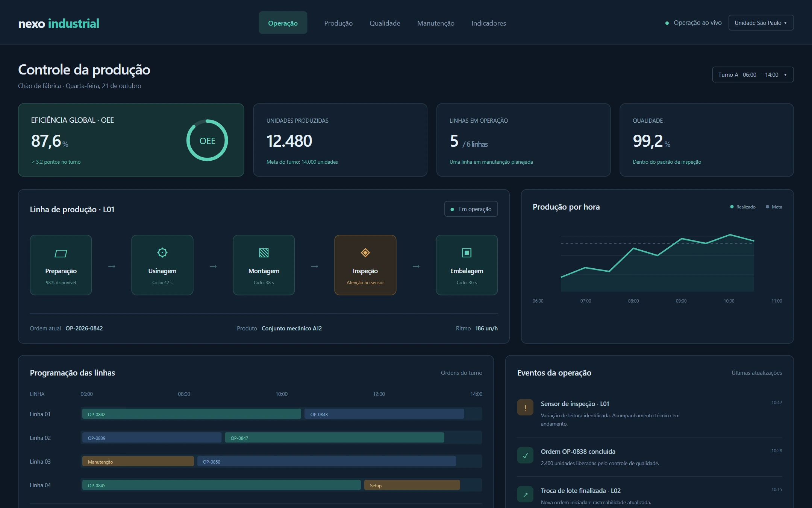Click the Ordens do turno link
Screen dimensions: 812x508
coord(461,373)
